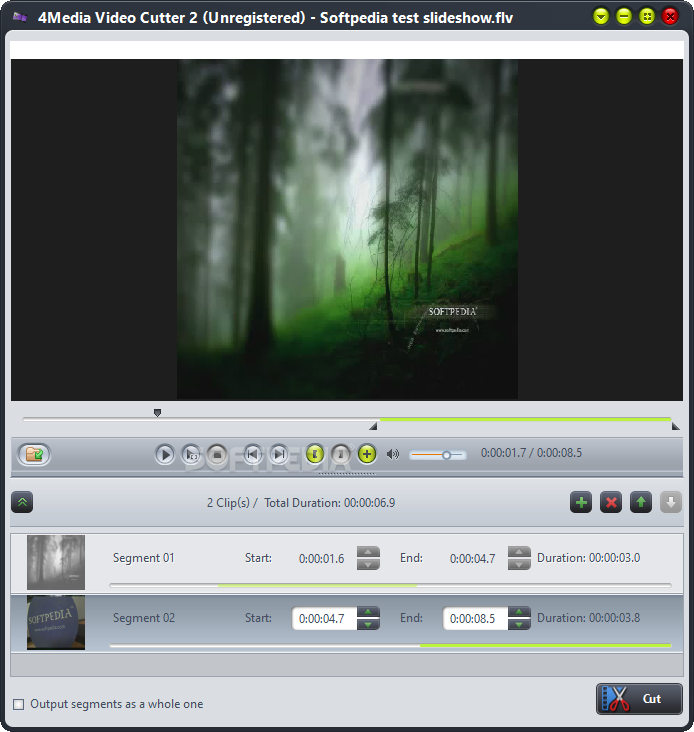Click the dotted panel resize grip
694x732 pixels.
point(347,473)
